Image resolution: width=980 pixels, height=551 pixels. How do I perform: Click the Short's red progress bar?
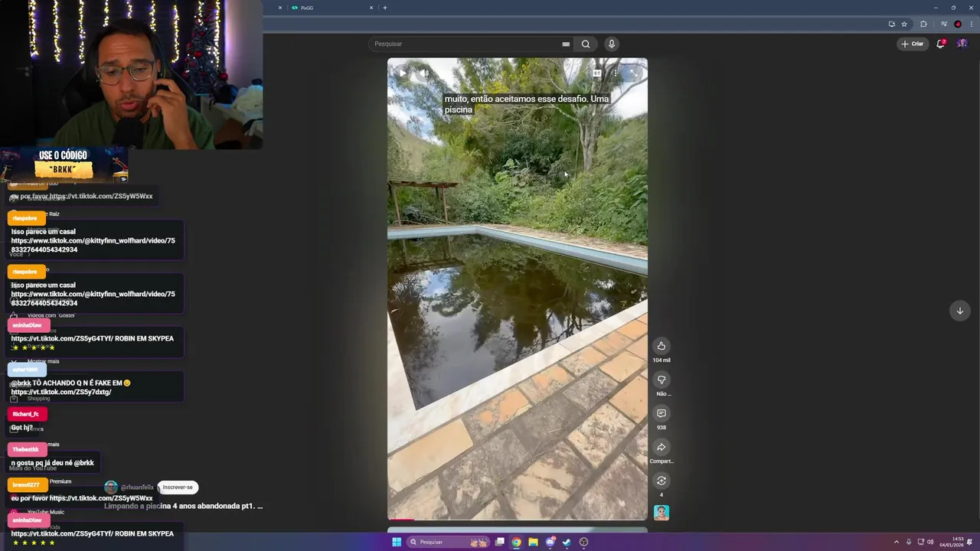click(x=401, y=520)
